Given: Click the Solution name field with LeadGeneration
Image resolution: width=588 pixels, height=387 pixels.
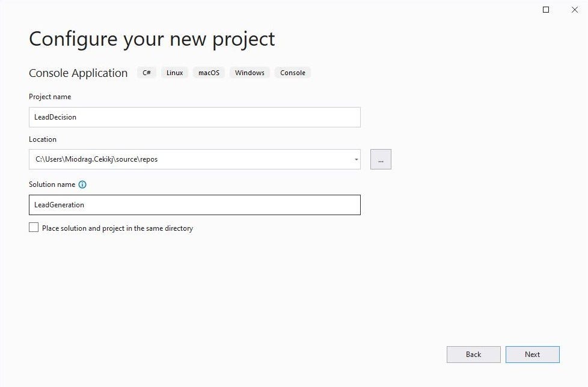Looking at the screenshot, I should coord(194,205).
